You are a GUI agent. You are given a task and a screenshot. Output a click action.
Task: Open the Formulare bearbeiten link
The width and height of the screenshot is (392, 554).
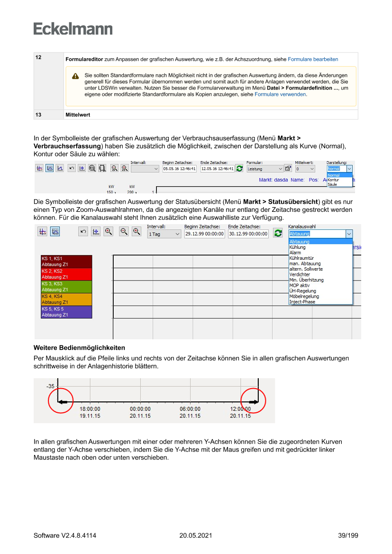313,59
